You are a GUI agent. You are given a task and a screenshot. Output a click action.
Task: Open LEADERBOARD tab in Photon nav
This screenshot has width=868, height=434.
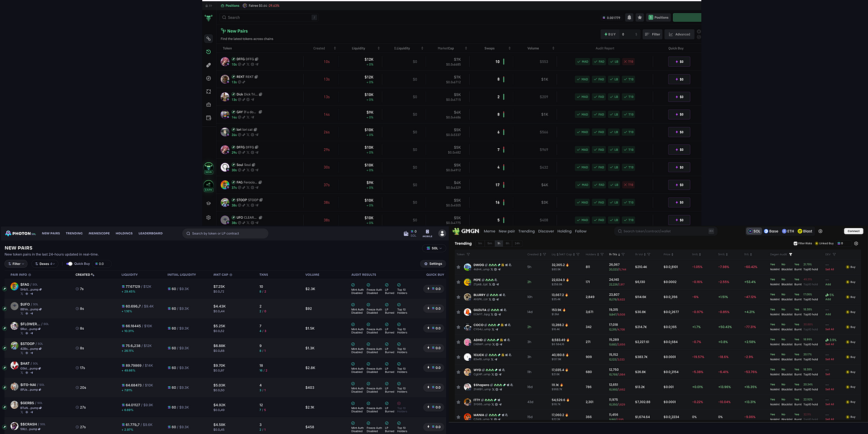click(x=150, y=233)
